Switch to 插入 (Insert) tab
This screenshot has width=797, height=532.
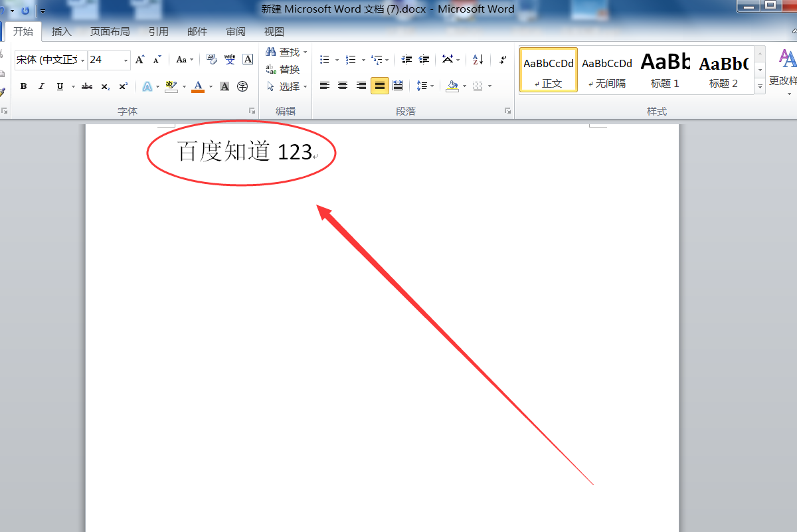pyautogui.click(x=62, y=31)
